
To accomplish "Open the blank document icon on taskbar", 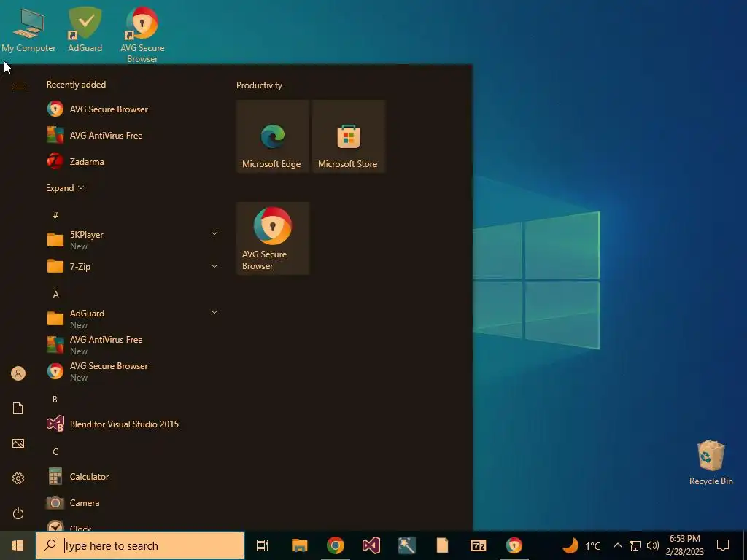I will [443, 545].
